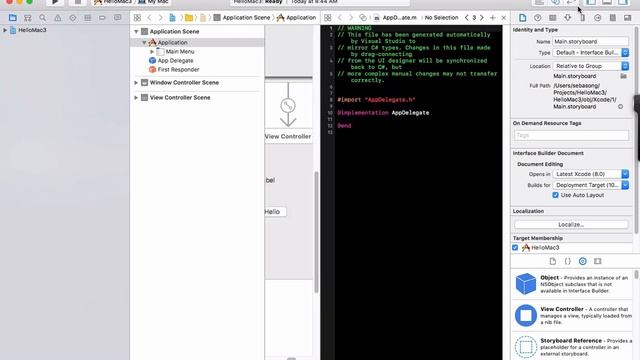
Task: Select the Object item in library
Action: [x=571, y=284]
